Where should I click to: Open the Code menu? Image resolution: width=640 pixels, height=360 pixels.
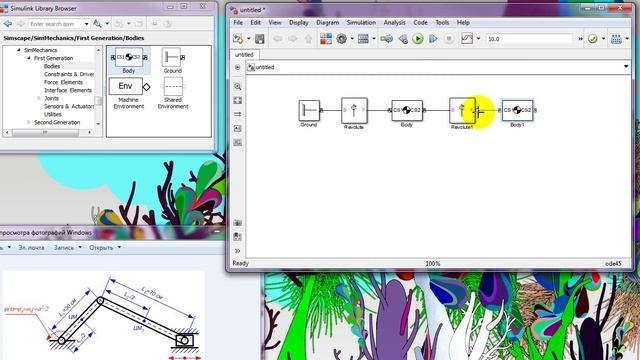420,22
